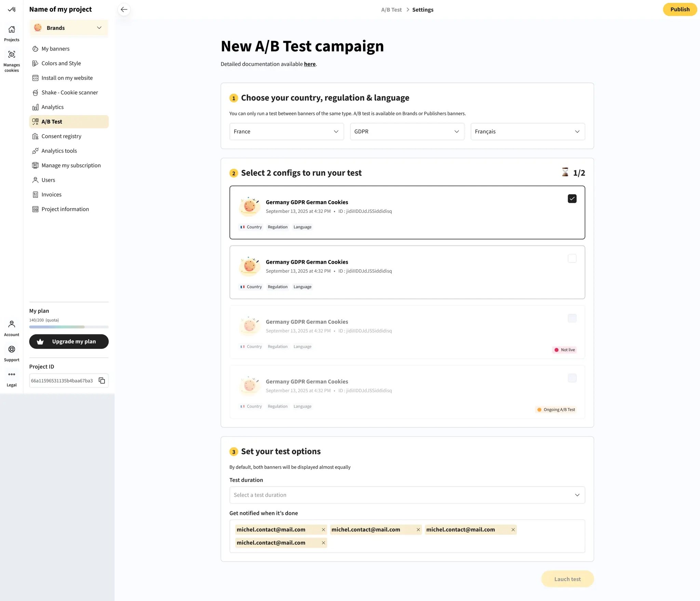The image size is (700, 601).
Task: Remove second email tag in first row
Action: [418, 530]
